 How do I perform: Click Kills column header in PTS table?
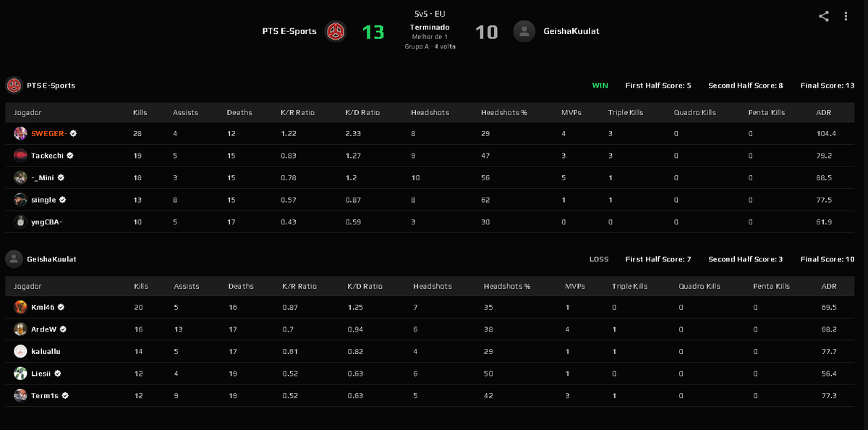(140, 113)
